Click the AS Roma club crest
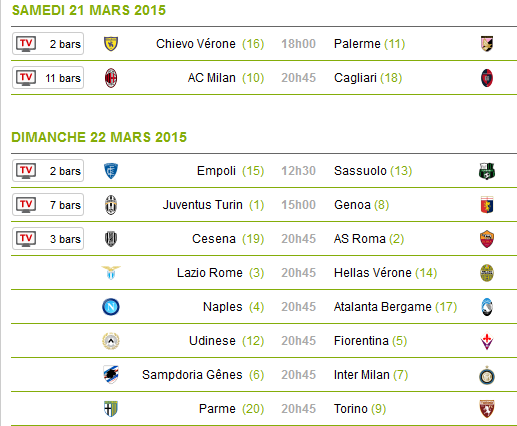Viewport: 517px width, 426px height. click(x=487, y=239)
